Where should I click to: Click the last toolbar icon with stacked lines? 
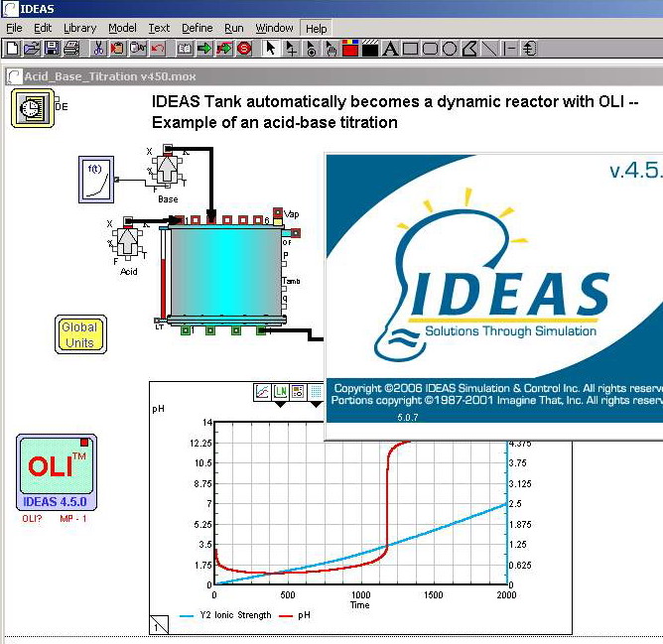click(x=529, y=49)
